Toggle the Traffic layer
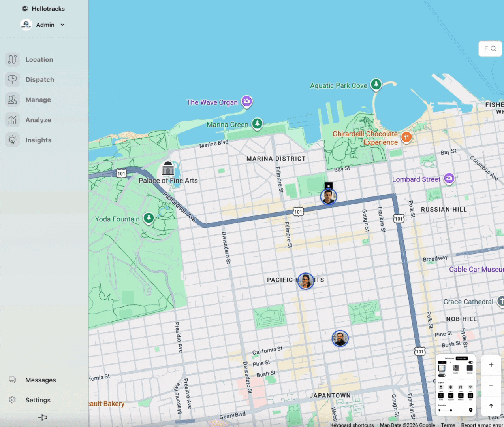 [451, 387]
